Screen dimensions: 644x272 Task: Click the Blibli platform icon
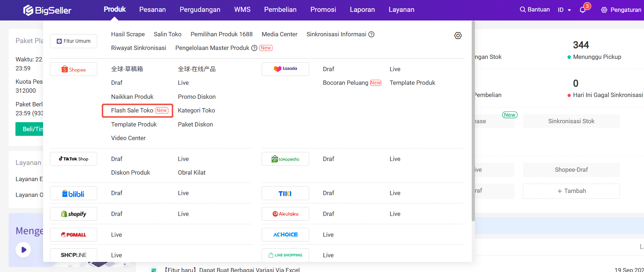74,193
